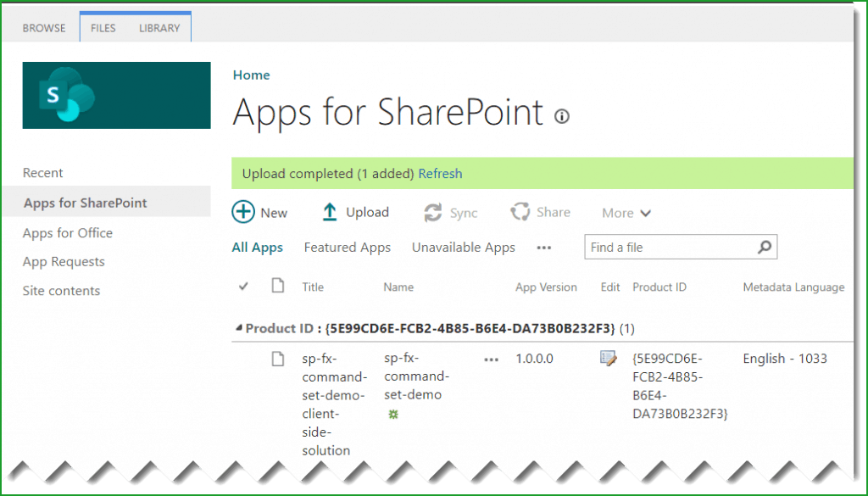Collapse the Product ID group triangle
The image size is (868, 496).
[x=238, y=328]
